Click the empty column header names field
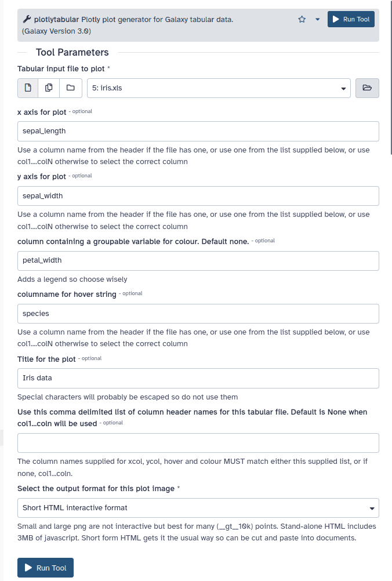Viewport: 392px width, 581px height. click(198, 443)
